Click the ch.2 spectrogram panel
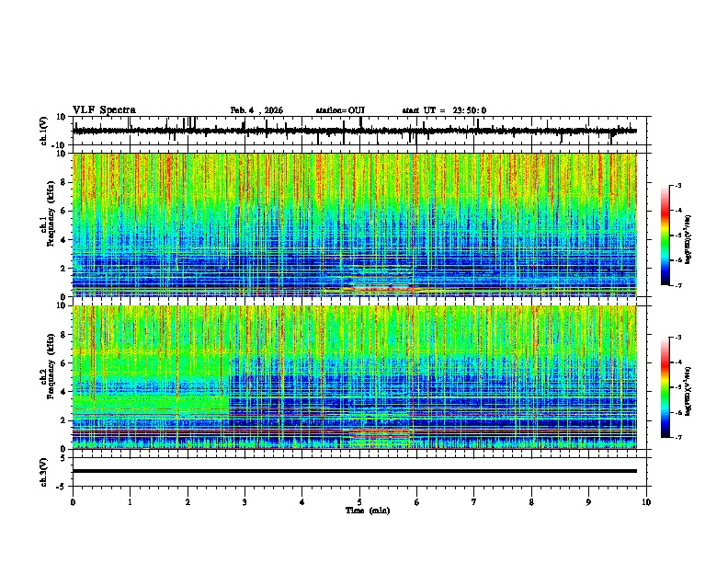 pos(355,377)
